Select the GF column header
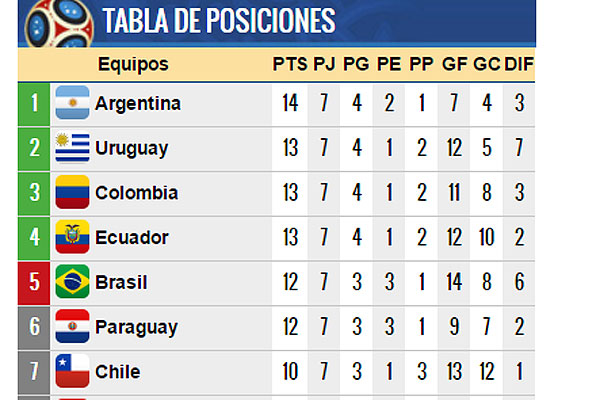Viewport: 600px width, 400px height. (x=454, y=65)
